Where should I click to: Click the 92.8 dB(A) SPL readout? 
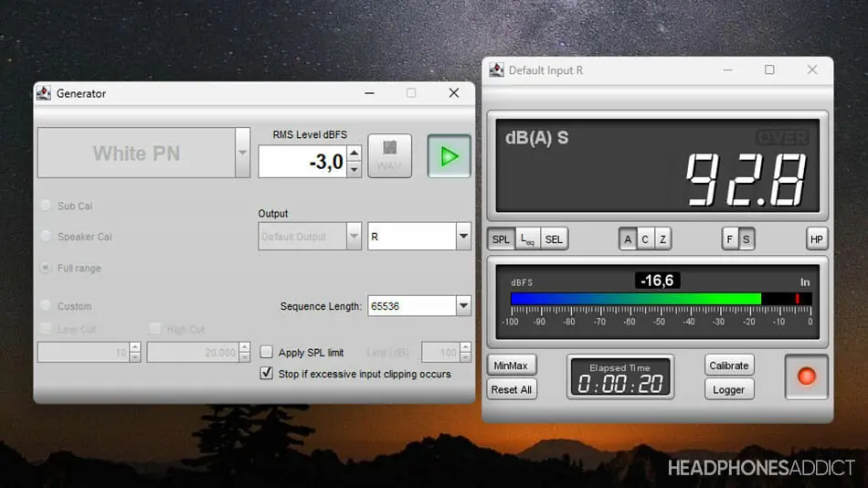746,179
